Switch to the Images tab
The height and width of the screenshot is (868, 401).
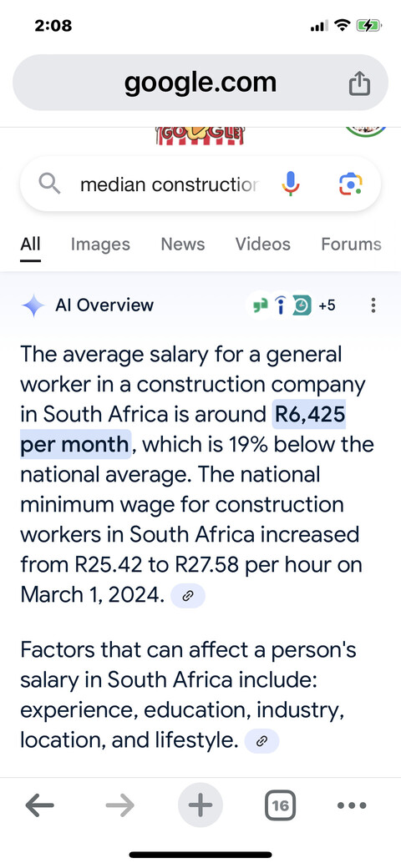pos(100,244)
